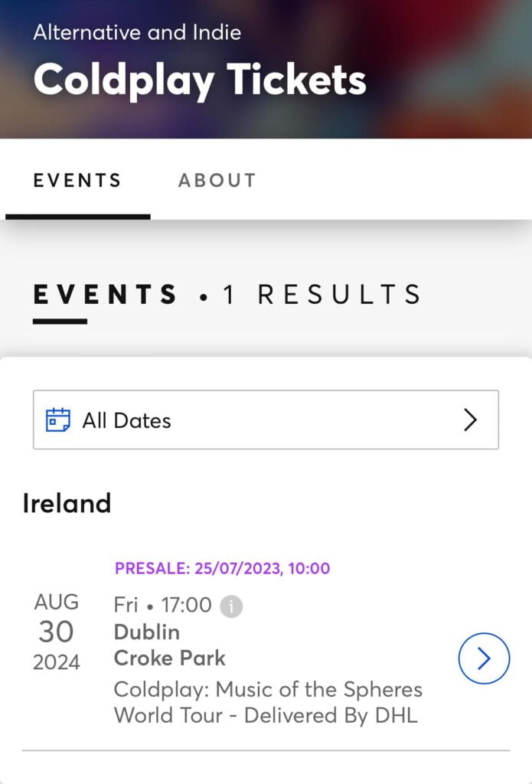Click the Coldplay Tickets page title

point(200,79)
